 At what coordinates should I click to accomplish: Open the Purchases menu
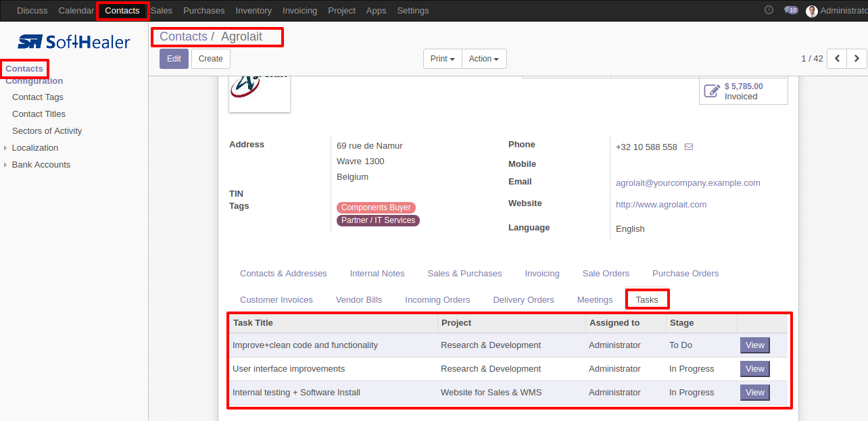pyautogui.click(x=204, y=10)
